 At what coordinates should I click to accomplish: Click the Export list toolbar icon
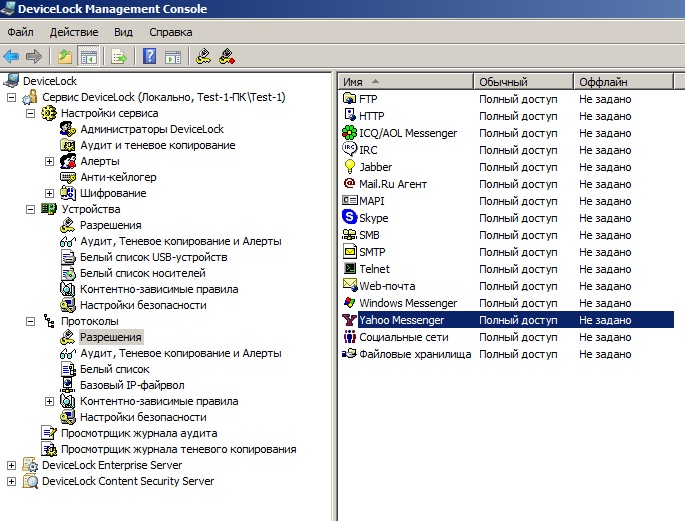tap(119, 56)
